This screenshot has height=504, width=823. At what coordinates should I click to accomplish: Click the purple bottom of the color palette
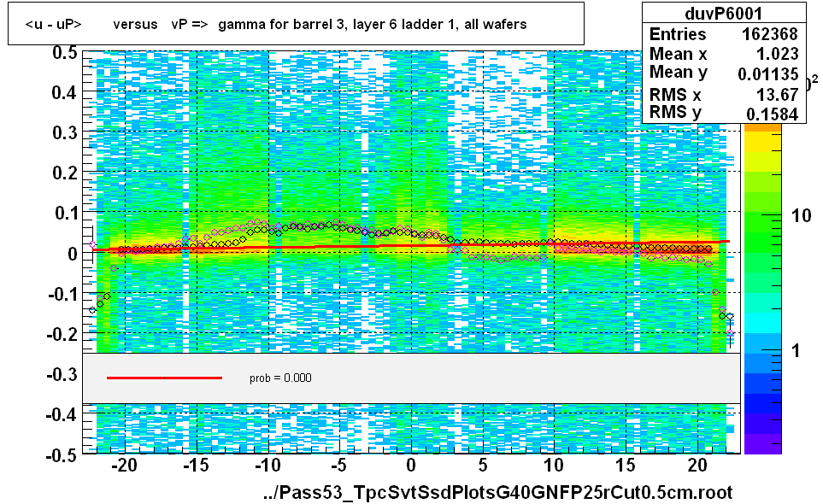[x=762, y=443]
